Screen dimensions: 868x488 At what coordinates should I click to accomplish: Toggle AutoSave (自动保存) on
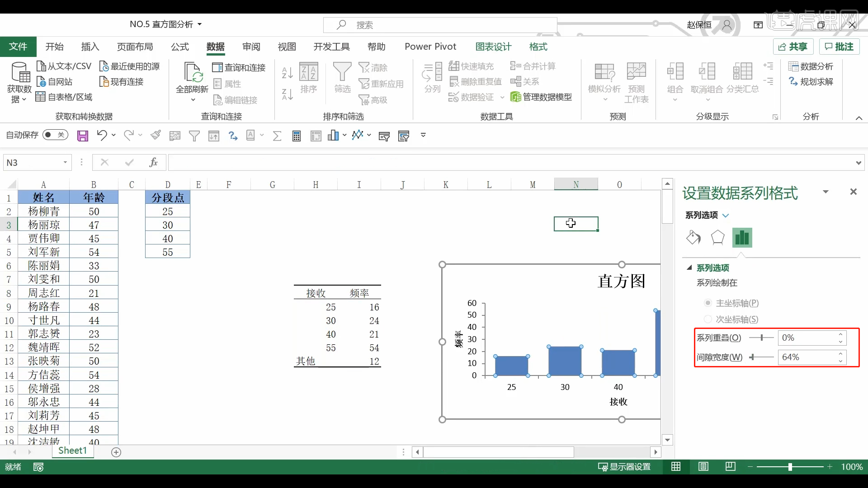(x=55, y=135)
